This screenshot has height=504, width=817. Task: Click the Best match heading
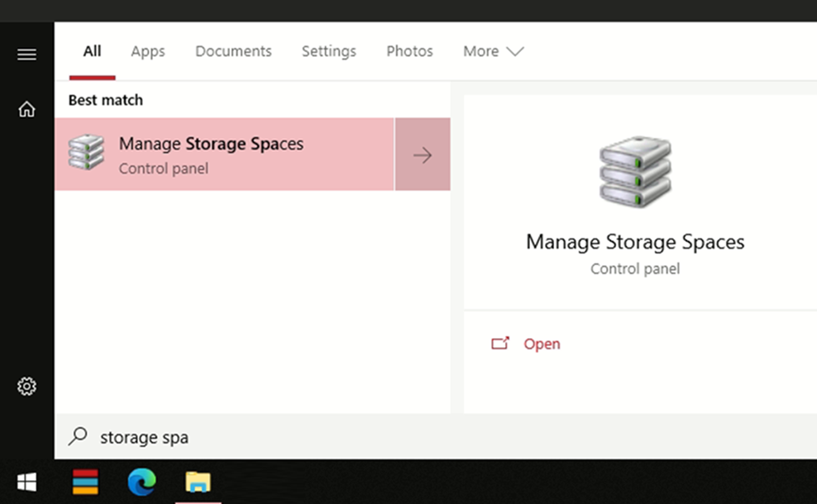point(106,100)
